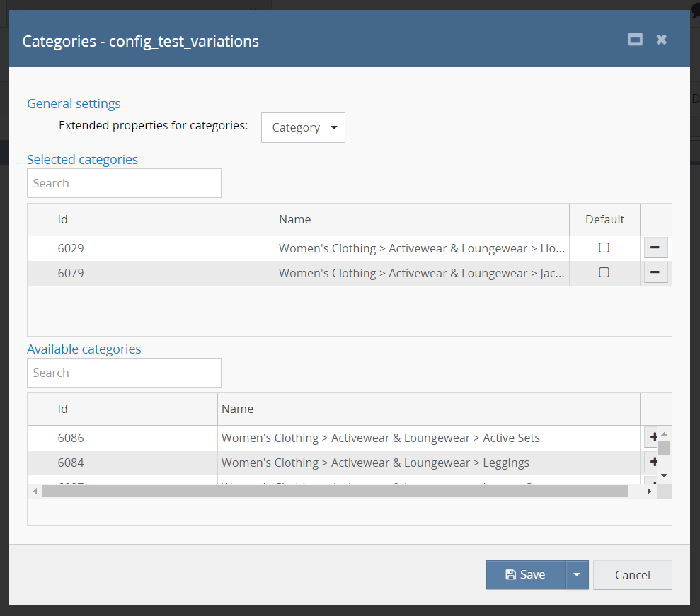This screenshot has height=616, width=700.
Task: Click the Selected categories search field
Action: coord(124,183)
